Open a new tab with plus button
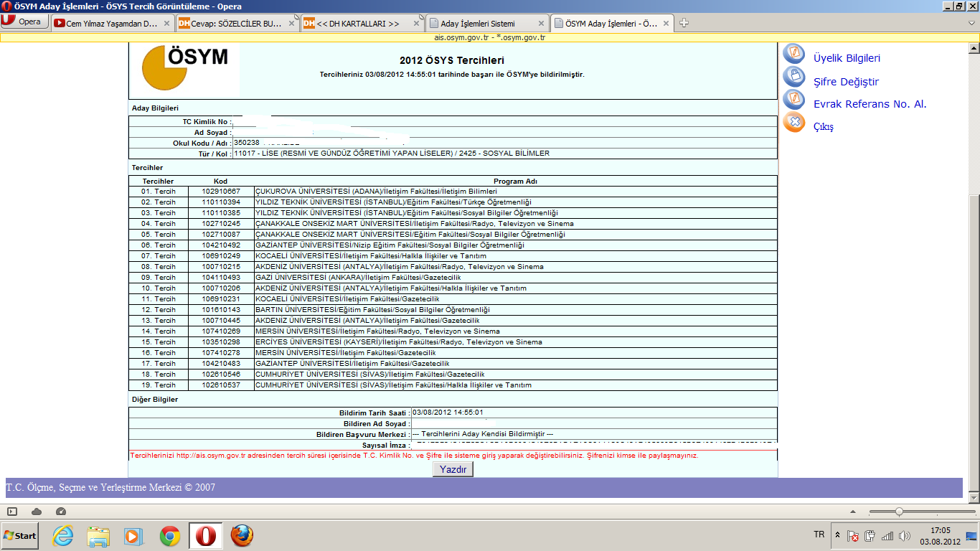 684,23
